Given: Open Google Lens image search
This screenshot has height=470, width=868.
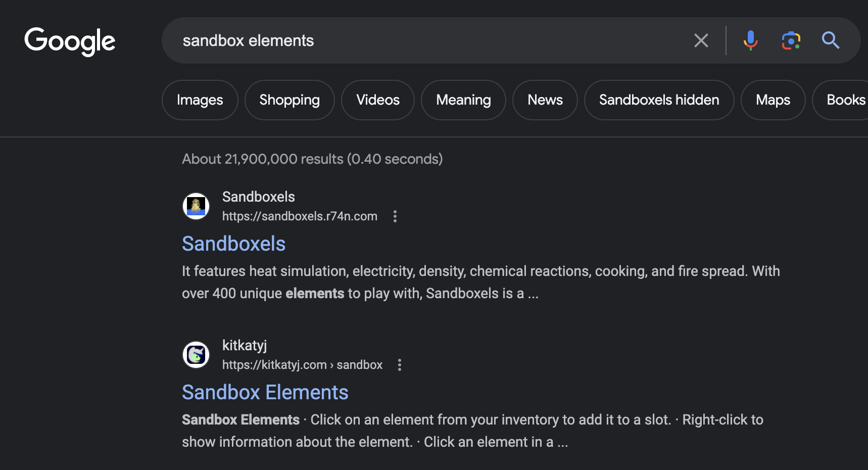Looking at the screenshot, I should pos(791,40).
